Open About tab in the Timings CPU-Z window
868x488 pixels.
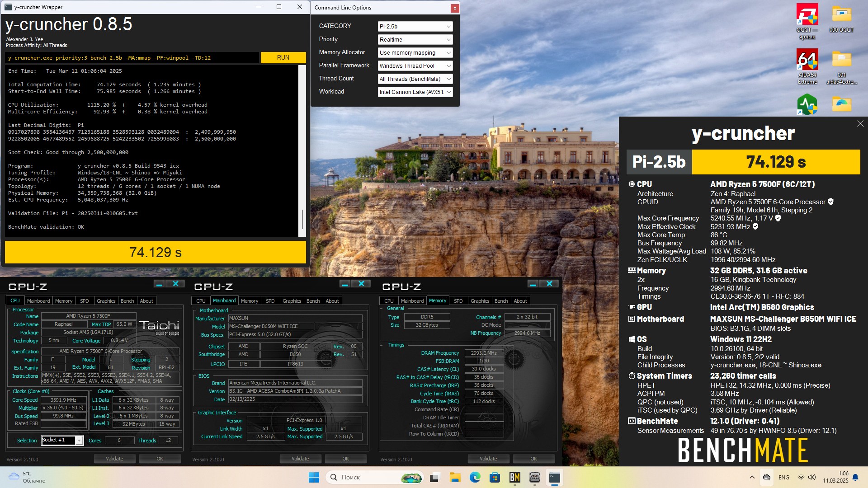point(520,301)
